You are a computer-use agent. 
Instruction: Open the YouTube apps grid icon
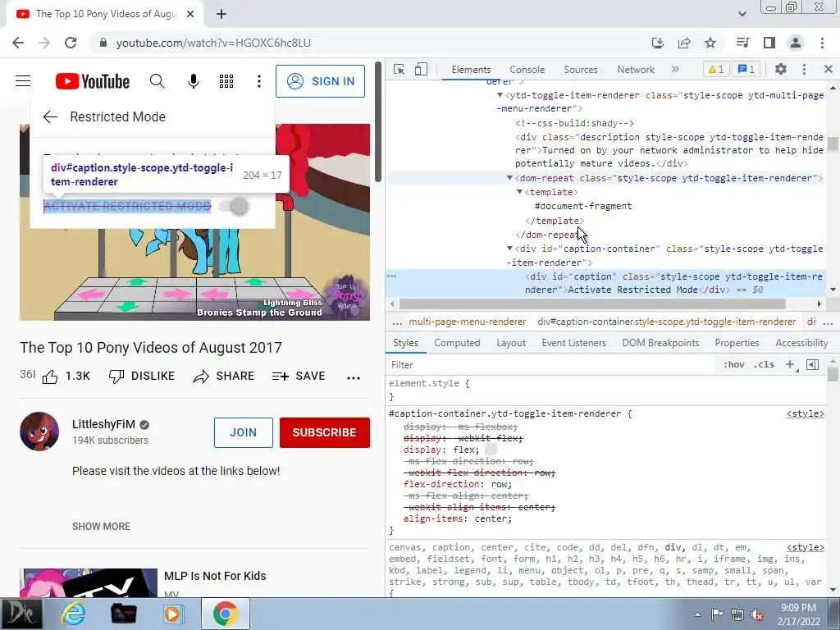226,81
